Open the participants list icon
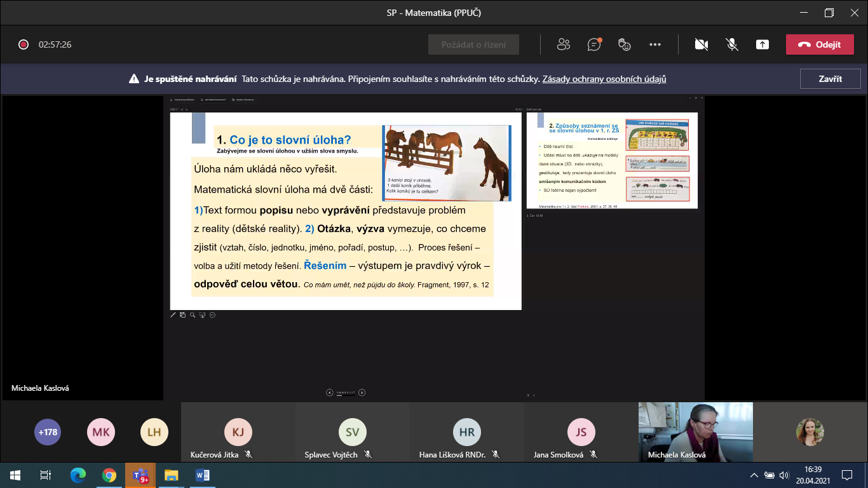The image size is (868, 488). coord(563,44)
